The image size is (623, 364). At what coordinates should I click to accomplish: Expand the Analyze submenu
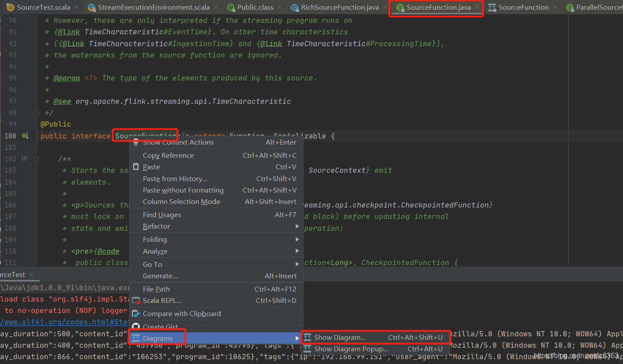click(216, 251)
